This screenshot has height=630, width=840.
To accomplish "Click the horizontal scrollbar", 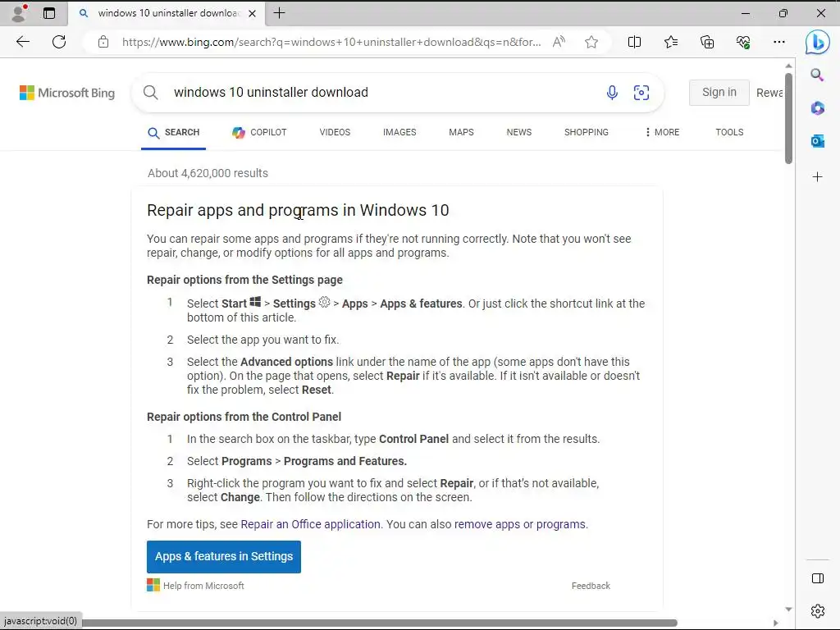I will click(x=379, y=623).
